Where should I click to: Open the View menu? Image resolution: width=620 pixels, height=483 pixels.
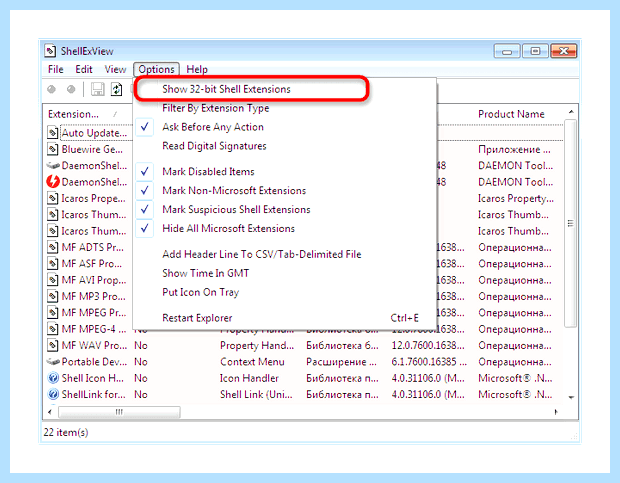(115, 70)
